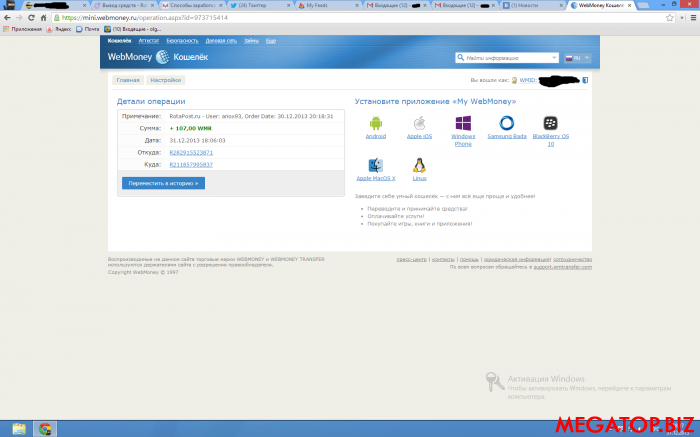Click the Найти информацию search field

pyautogui.click(x=507, y=58)
